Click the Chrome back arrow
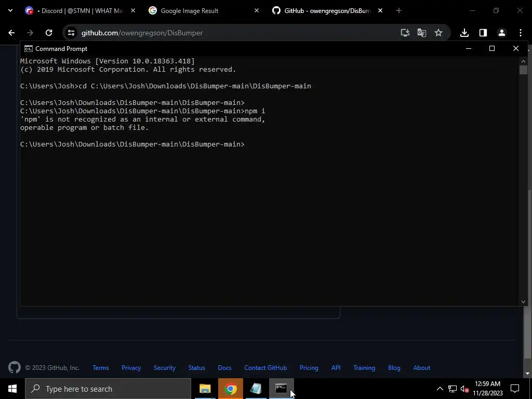The width and height of the screenshot is (532, 399). tap(11, 33)
